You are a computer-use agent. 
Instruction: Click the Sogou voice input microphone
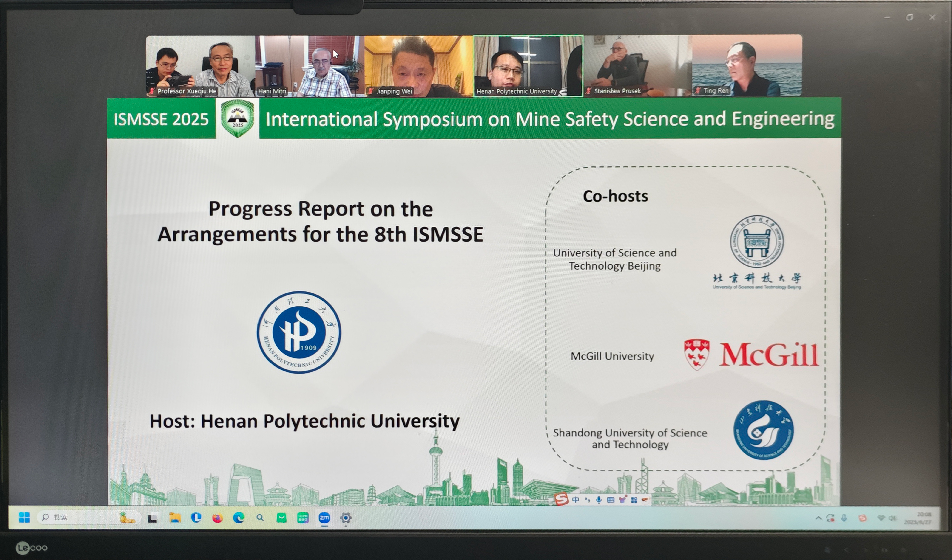(x=599, y=500)
